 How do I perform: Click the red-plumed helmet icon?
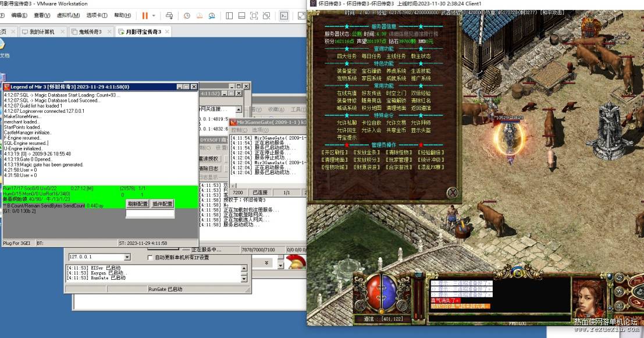(296, 262)
